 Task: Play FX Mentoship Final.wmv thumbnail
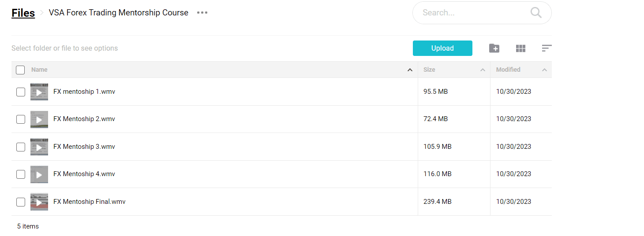coord(39,202)
